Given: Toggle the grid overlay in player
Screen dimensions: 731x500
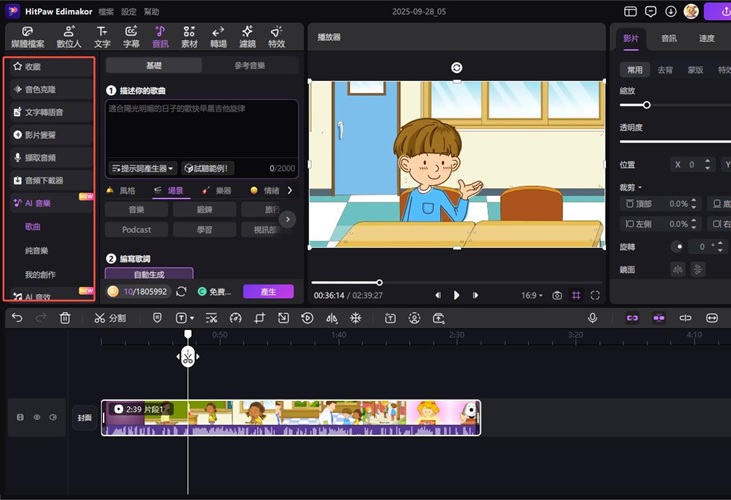Looking at the screenshot, I should 576,296.
